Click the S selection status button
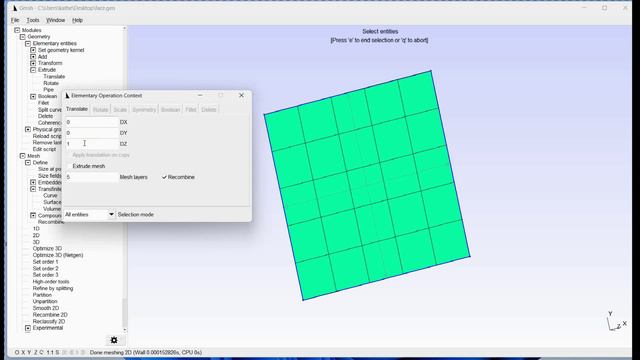The image size is (640, 360). coord(57,352)
